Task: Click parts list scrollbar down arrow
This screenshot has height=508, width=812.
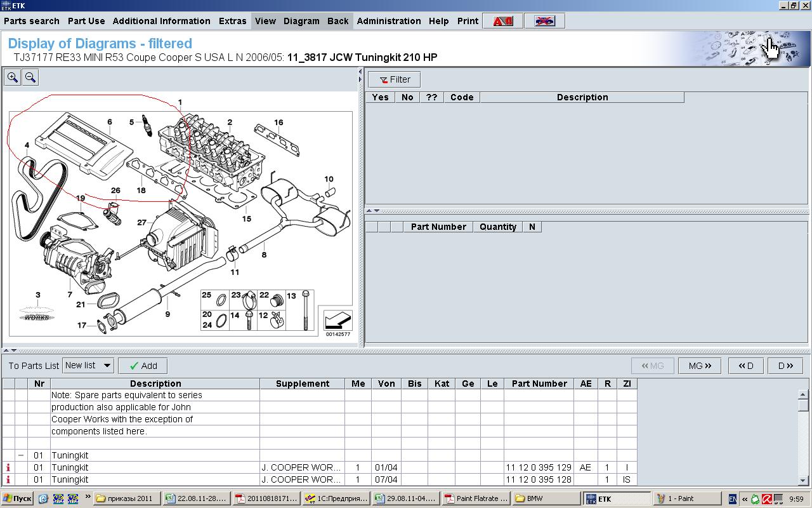Action: pyautogui.click(x=803, y=481)
